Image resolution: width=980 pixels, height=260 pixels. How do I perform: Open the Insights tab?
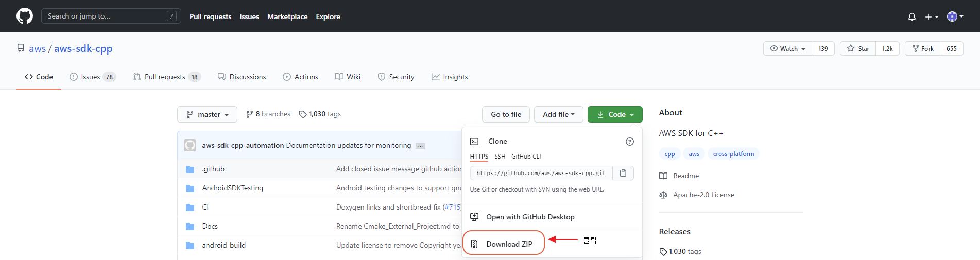(x=450, y=77)
